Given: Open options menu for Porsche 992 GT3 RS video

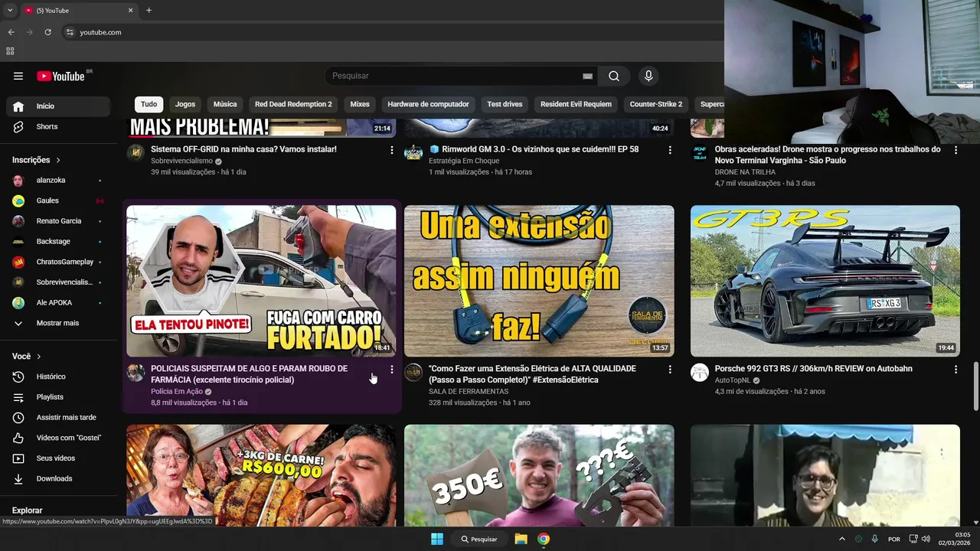Looking at the screenshot, I should (x=955, y=370).
